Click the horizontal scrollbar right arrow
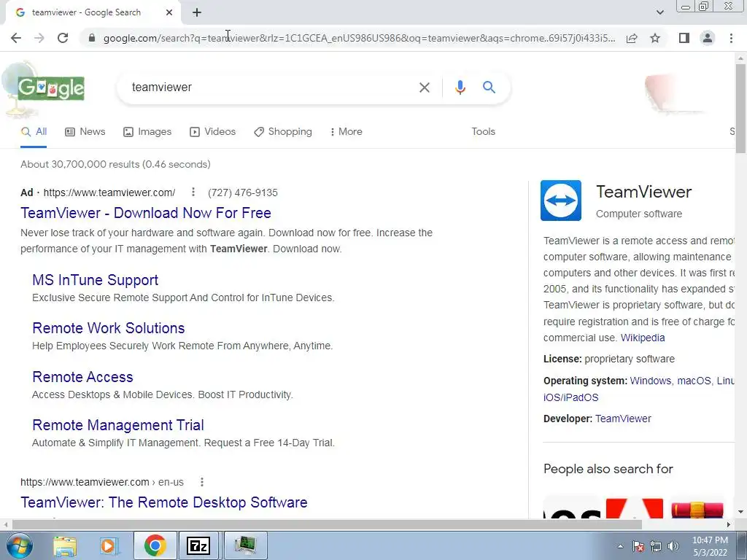The height and width of the screenshot is (560, 747). point(729,524)
